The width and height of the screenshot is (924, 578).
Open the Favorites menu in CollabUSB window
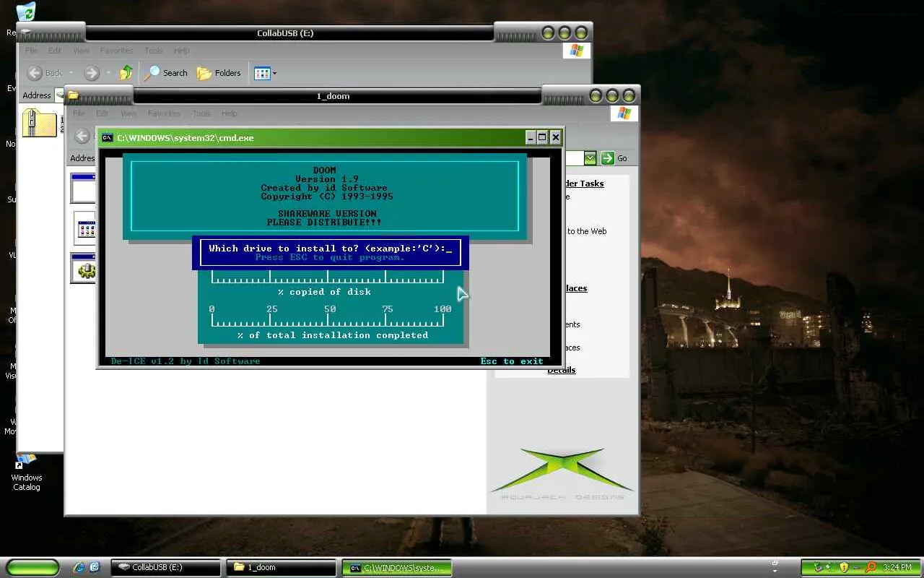coord(116,51)
